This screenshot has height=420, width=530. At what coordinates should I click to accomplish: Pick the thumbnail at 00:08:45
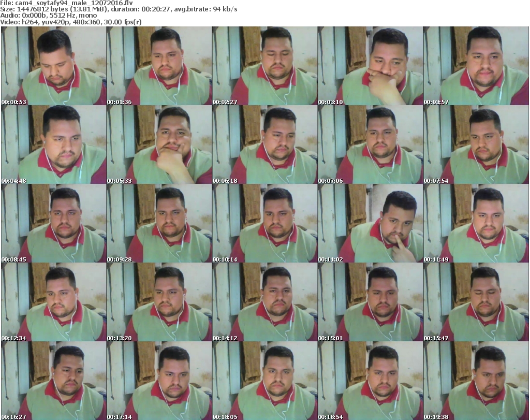(54, 223)
